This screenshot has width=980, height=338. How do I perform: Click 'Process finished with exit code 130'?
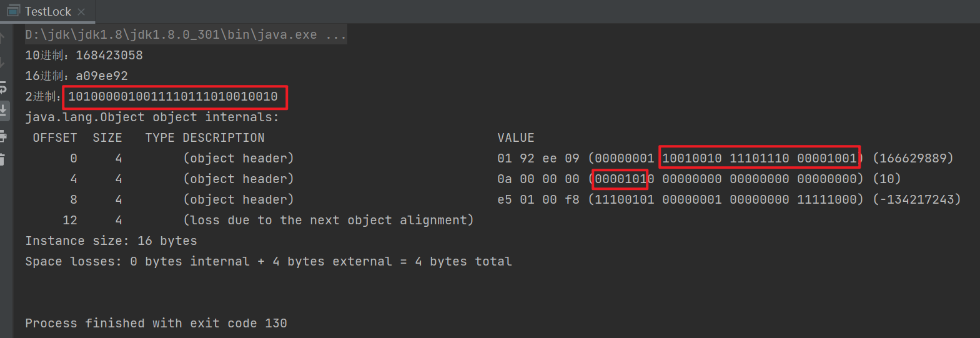[x=156, y=323]
